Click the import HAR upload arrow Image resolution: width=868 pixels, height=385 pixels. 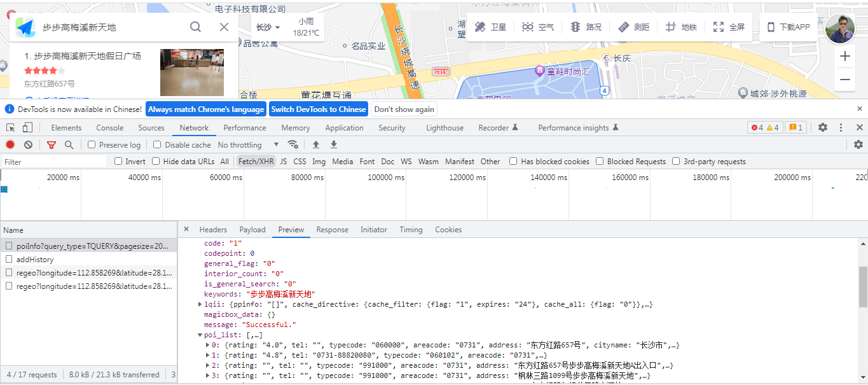click(x=315, y=144)
